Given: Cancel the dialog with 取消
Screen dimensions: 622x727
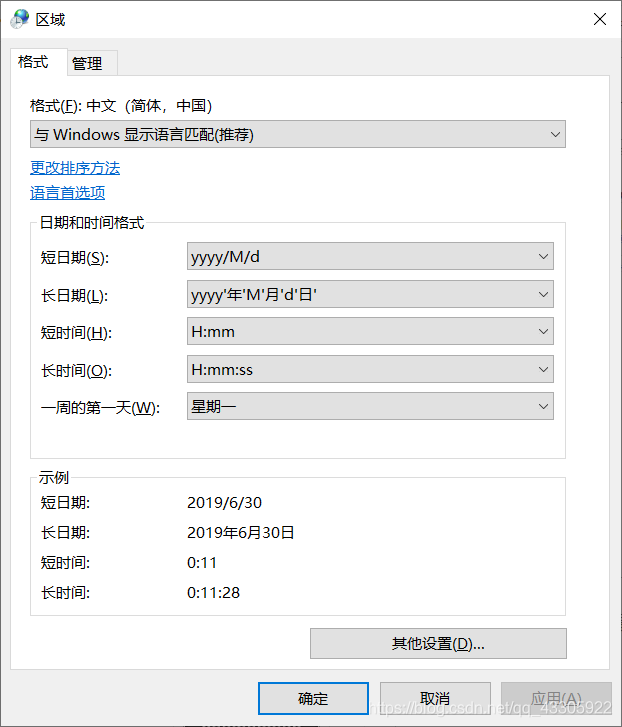Looking at the screenshot, I should (435, 698).
